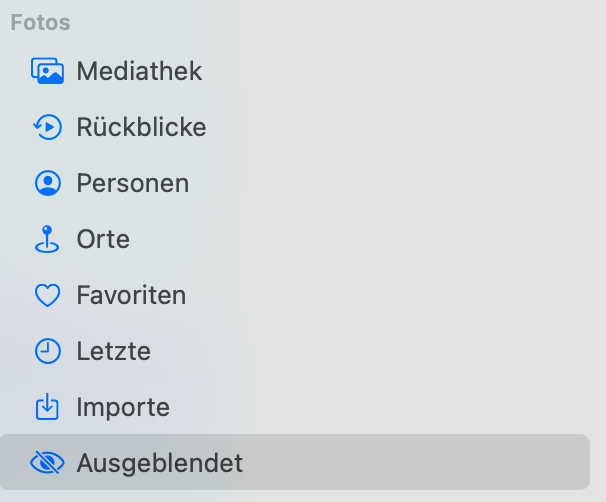This screenshot has height=502, width=606.
Task: Click the Ausgeblendet crossed-eye icon
Action: [x=47, y=463]
